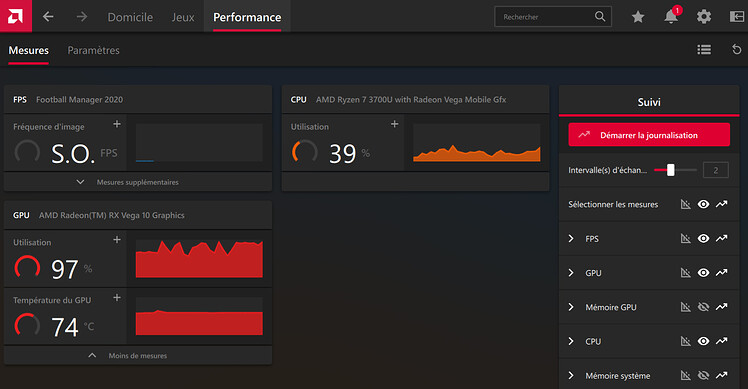Expand the GPU row in Suivi panel

(571, 273)
